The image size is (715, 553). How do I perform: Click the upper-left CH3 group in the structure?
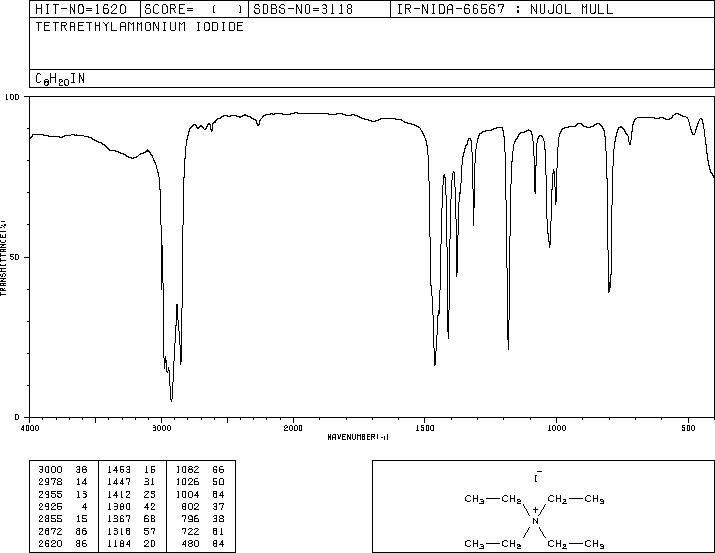[x=475, y=499]
